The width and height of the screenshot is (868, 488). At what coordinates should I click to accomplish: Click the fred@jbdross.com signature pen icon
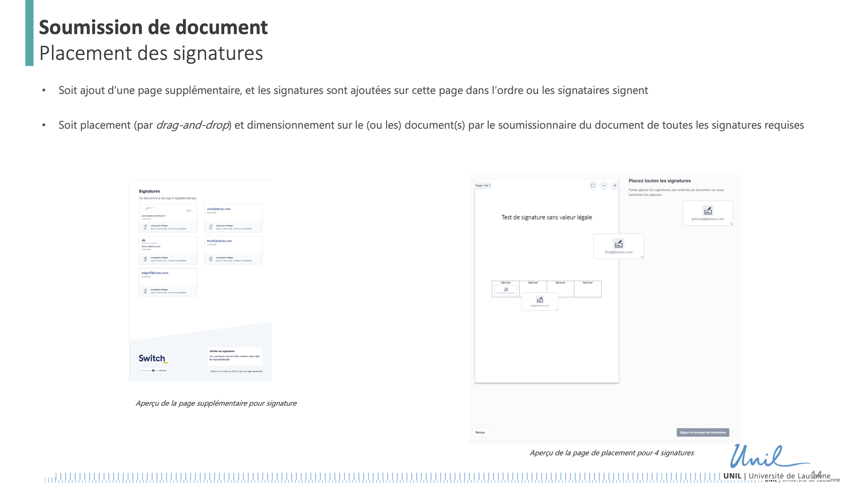[x=619, y=244]
